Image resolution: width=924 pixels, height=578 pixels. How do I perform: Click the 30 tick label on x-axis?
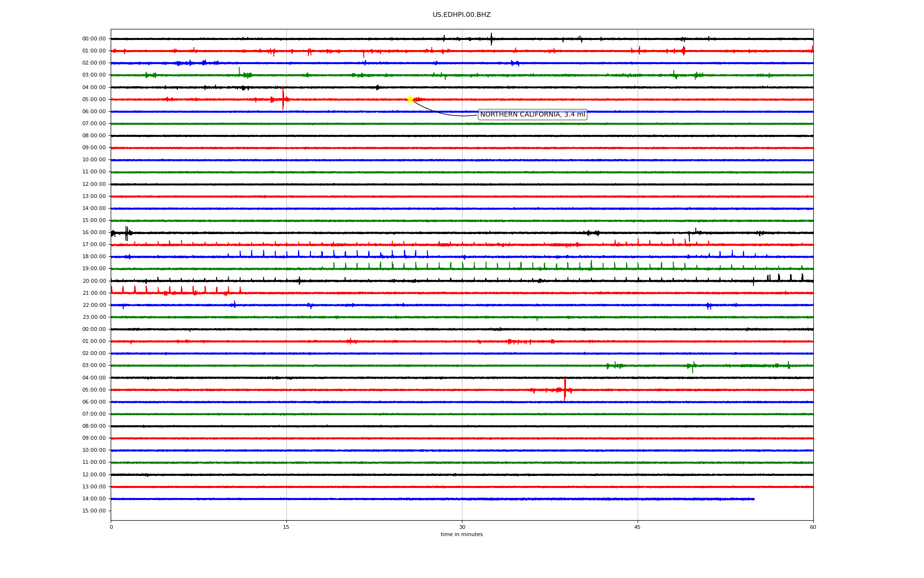462,527
